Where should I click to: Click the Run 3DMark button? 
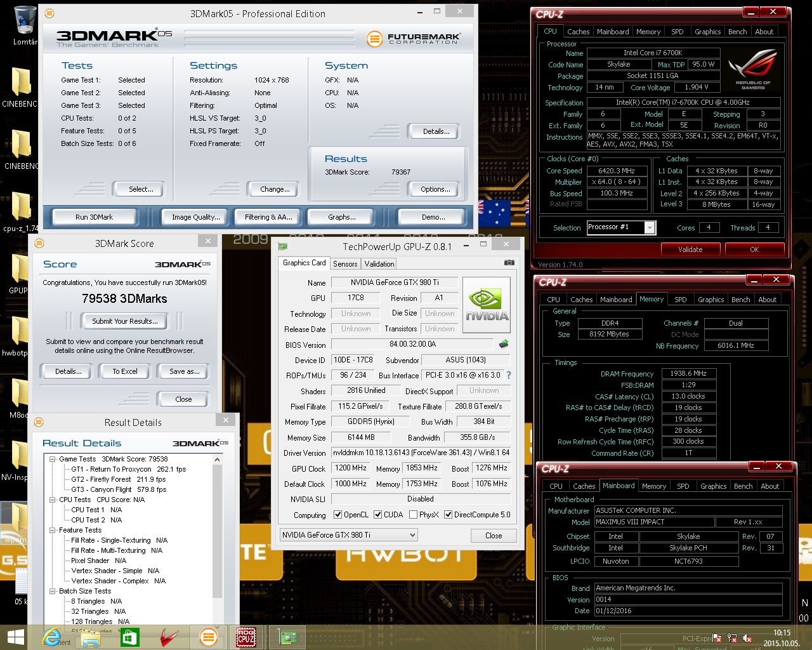coord(94,217)
